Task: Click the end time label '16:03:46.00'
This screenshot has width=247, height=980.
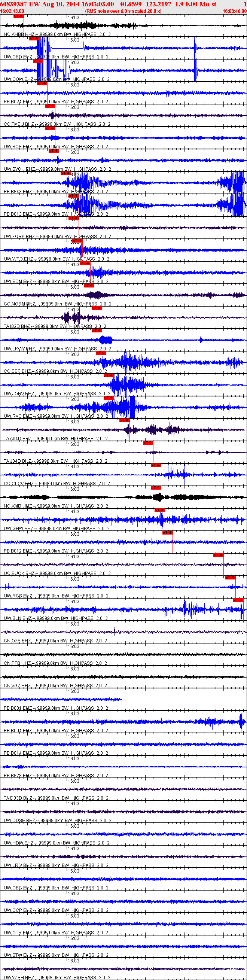Action: pos(234,11)
